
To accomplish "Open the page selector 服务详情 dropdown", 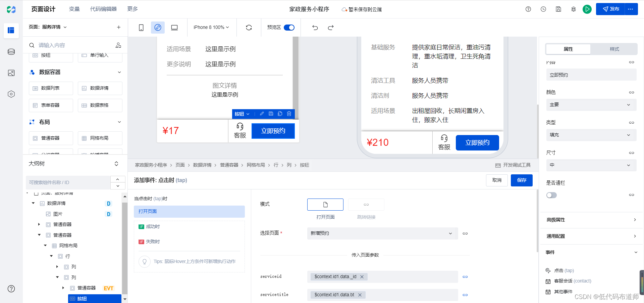I will click(x=48, y=27).
